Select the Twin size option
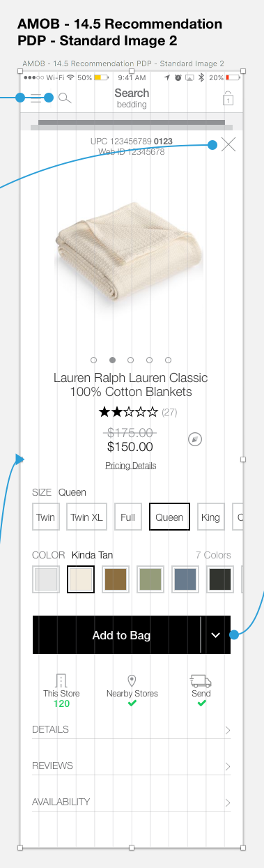Image resolution: width=264 pixels, height=868 pixels. [46, 517]
